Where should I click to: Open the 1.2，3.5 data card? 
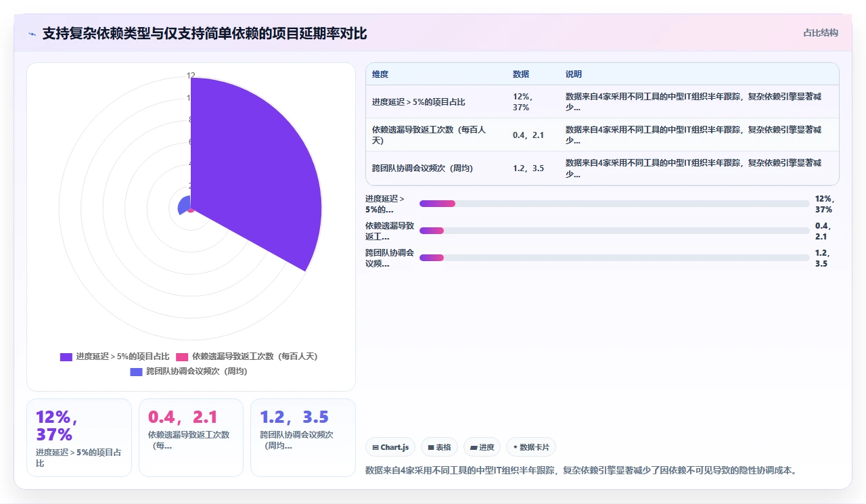[303, 438]
